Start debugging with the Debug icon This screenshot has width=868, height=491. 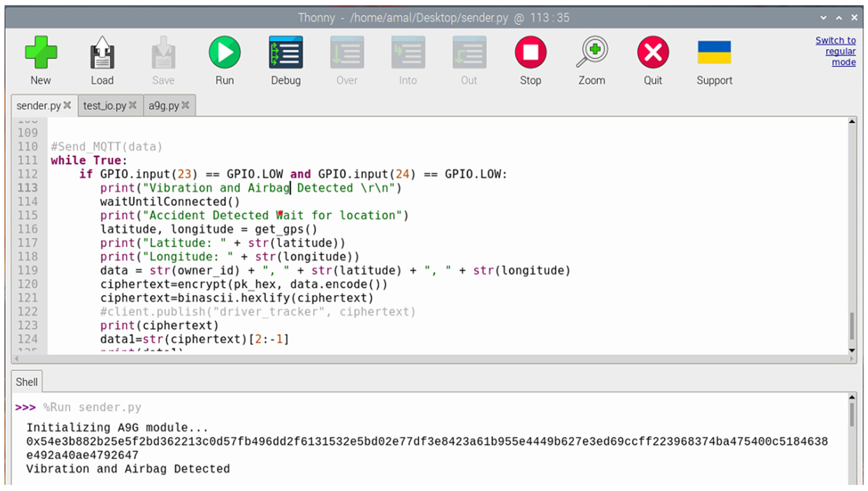click(286, 53)
